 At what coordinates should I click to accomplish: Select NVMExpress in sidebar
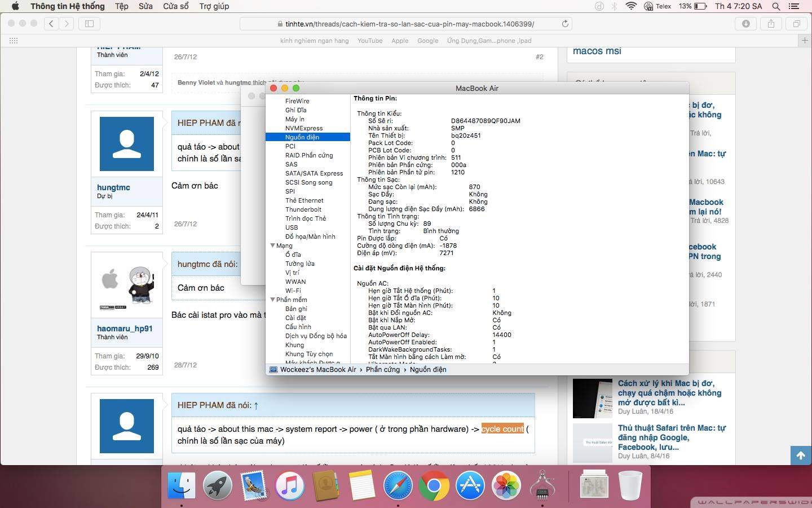point(304,128)
